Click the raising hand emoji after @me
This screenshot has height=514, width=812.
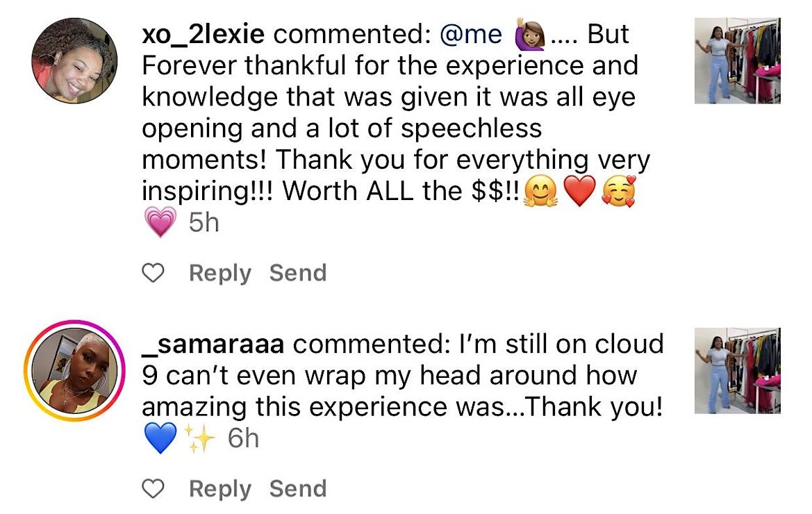click(x=529, y=35)
